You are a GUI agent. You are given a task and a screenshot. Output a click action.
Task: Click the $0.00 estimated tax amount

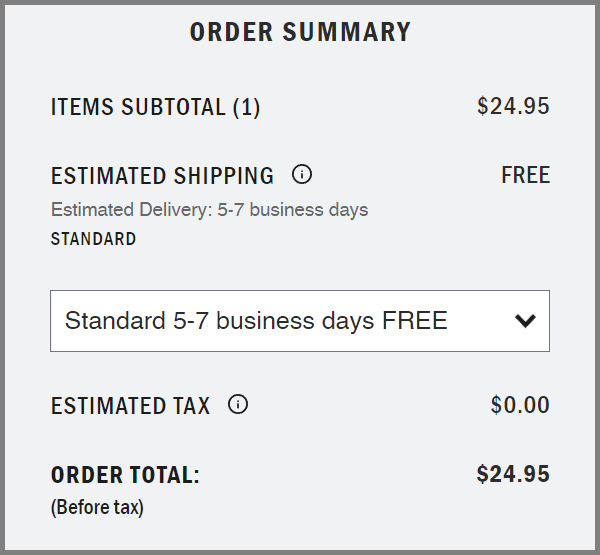coord(520,405)
